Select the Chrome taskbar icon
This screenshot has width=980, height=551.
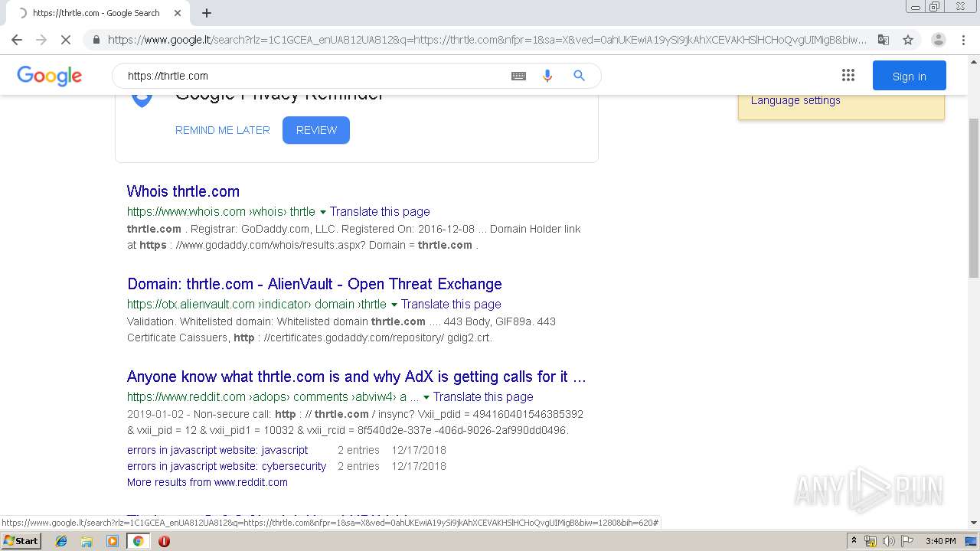click(x=138, y=541)
